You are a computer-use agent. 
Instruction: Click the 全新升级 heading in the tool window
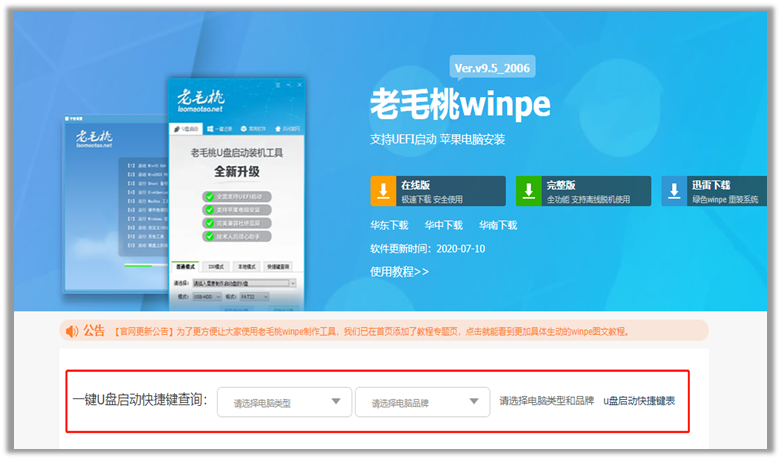pyautogui.click(x=237, y=172)
